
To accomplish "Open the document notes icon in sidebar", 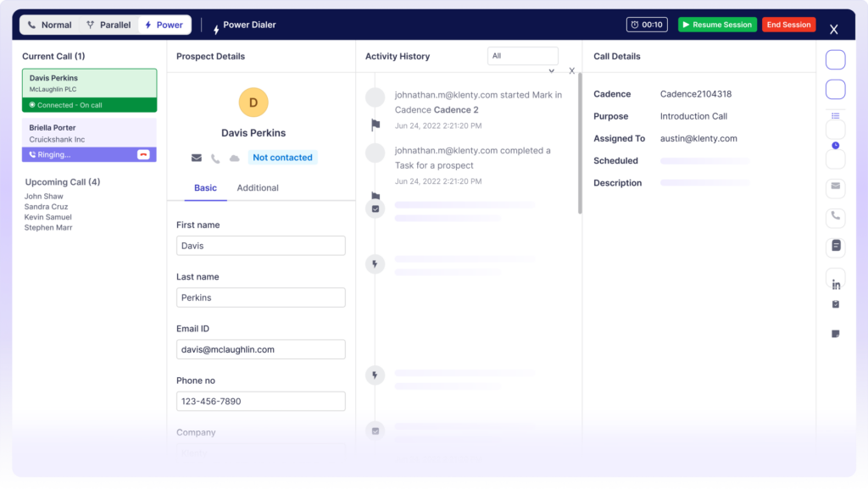I will point(836,246).
